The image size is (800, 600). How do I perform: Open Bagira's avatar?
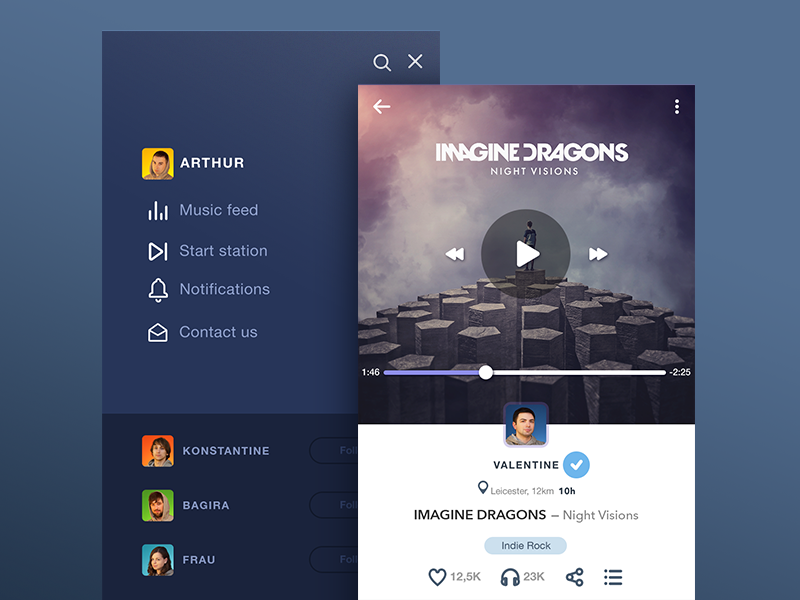(x=158, y=506)
